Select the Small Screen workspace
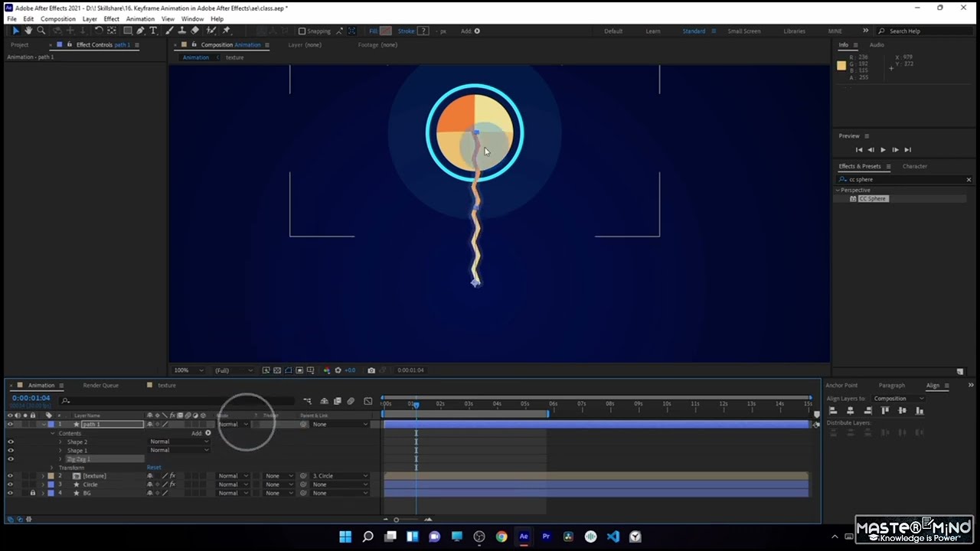The image size is (980, 551). tap(744, 31)
